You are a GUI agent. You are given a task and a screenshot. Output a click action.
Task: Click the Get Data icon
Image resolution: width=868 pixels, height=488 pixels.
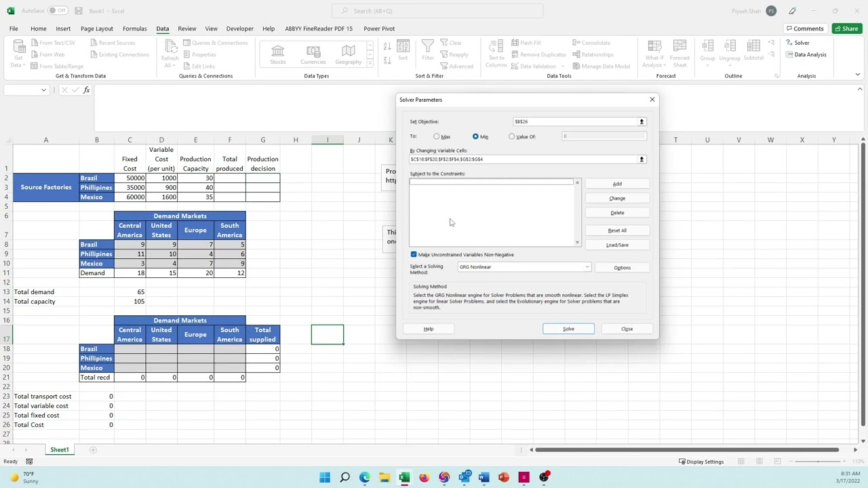(18, 54)
